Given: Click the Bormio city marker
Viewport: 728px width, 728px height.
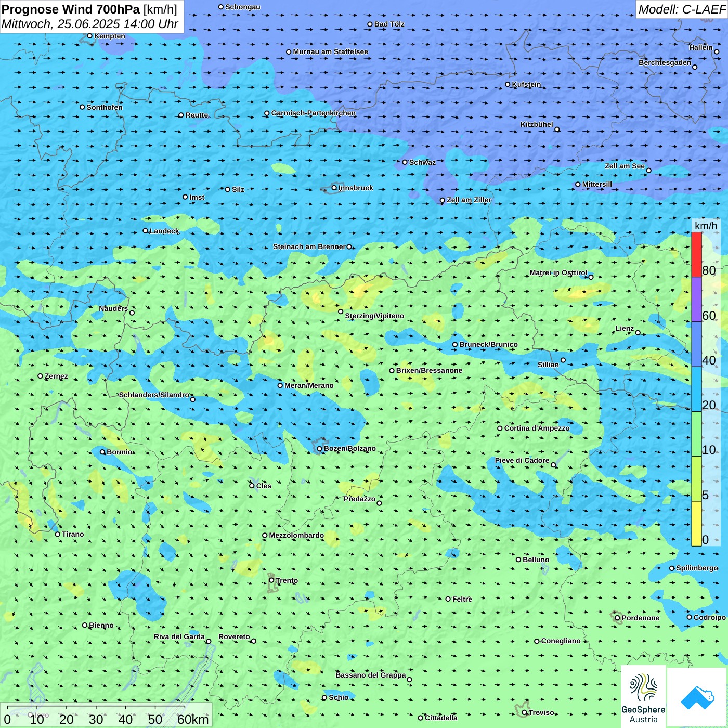Looking at the screenshot, I should 102,452.
